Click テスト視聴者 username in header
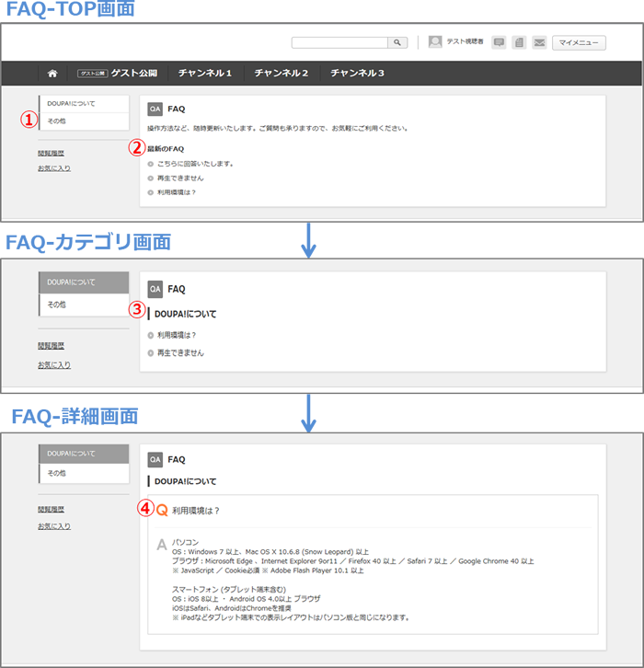Image resolution: width=644 pixels, height=668 pixels. 466,41
